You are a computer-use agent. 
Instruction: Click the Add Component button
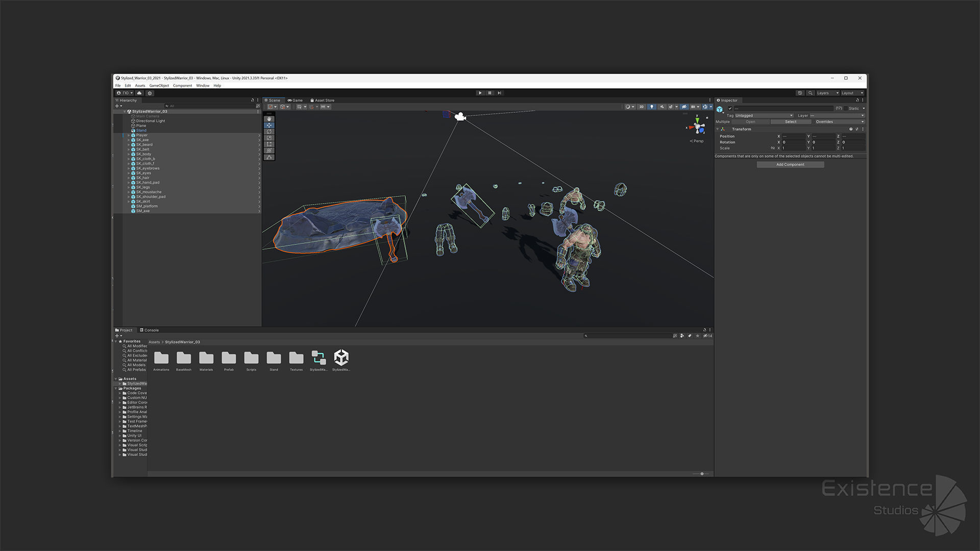[790, 165]
